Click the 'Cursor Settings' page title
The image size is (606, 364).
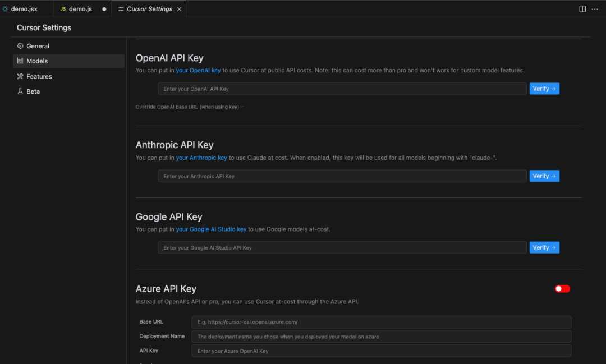click(44, 28)
